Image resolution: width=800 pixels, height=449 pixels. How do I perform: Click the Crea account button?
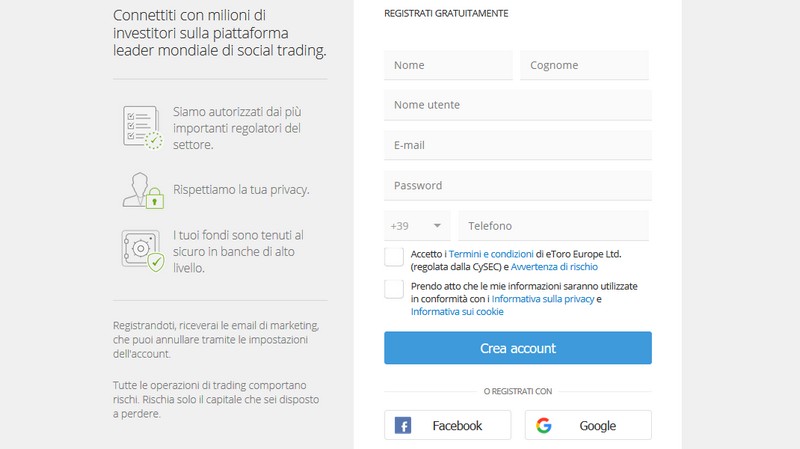tap(518, 348)
